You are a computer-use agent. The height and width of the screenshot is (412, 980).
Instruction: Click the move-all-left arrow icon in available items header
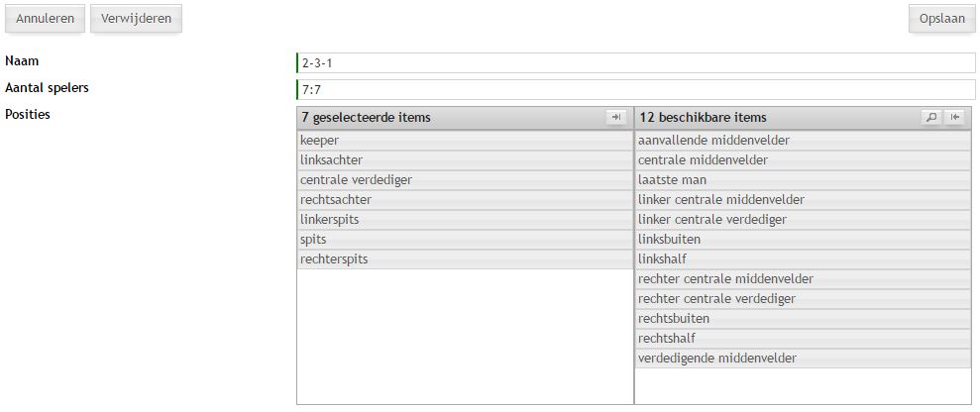point(954,118)
